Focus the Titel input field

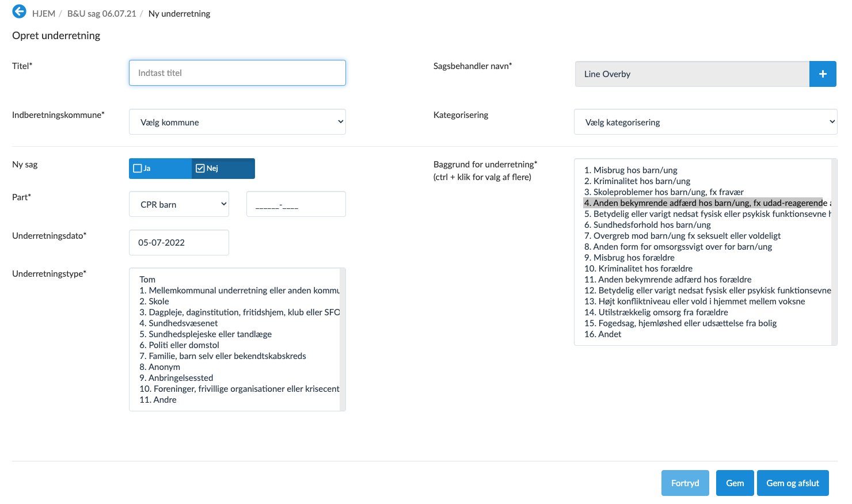(x=237, y=73)
